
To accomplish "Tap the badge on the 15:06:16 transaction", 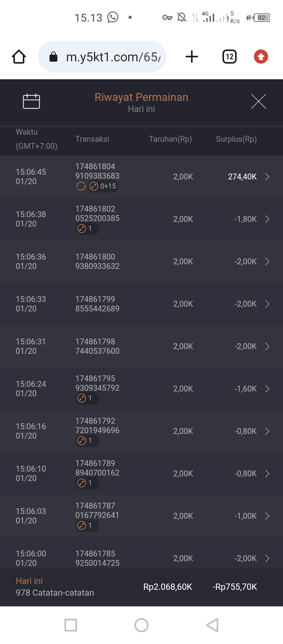I will (87, 441).
